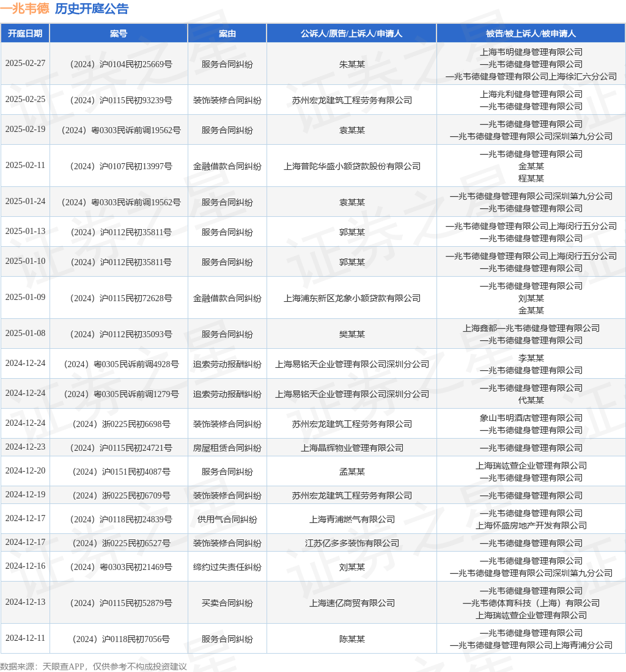
Task: Select the 案由 column header
Action: pyautogui.click(x=227, y=34)
